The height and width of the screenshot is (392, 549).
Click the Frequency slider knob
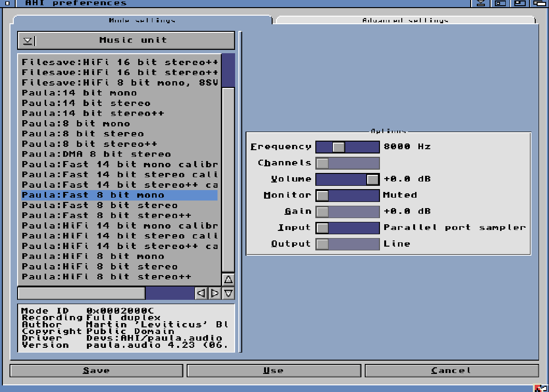point(339,147)
